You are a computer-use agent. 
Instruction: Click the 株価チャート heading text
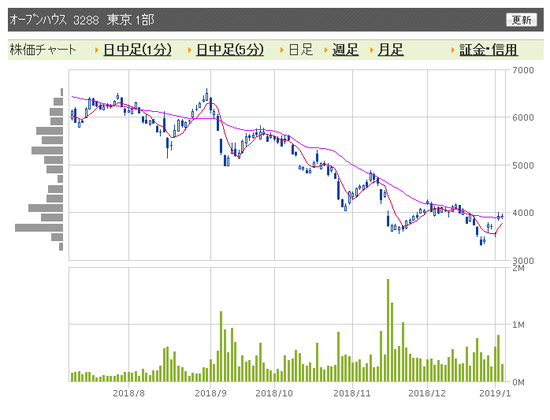click(x=43, y=49)
